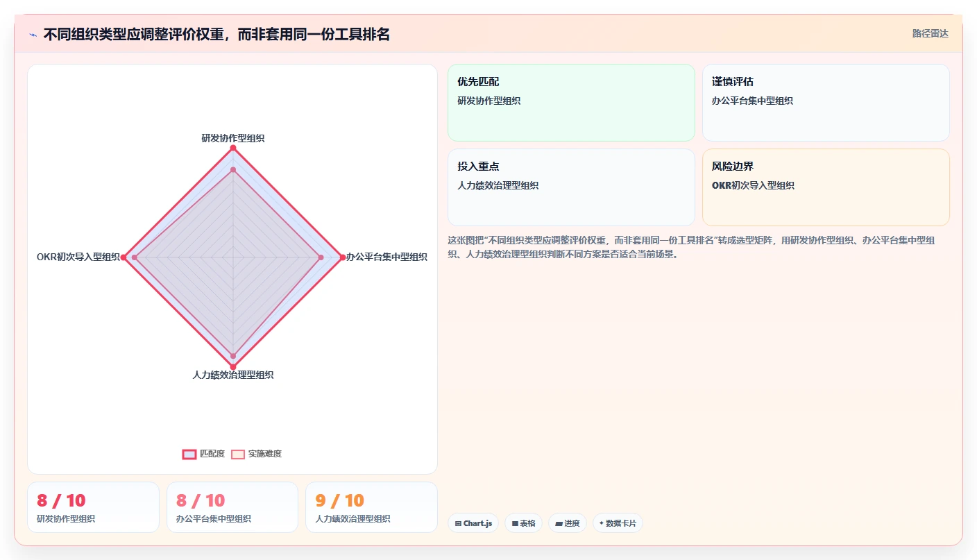Click the outer radar point at 研发协作型组织
The image size is (977, 560).
(x=233, y=148)
